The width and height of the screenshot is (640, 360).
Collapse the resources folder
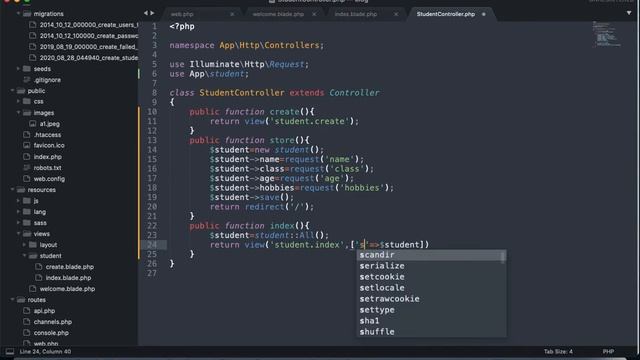12,190
